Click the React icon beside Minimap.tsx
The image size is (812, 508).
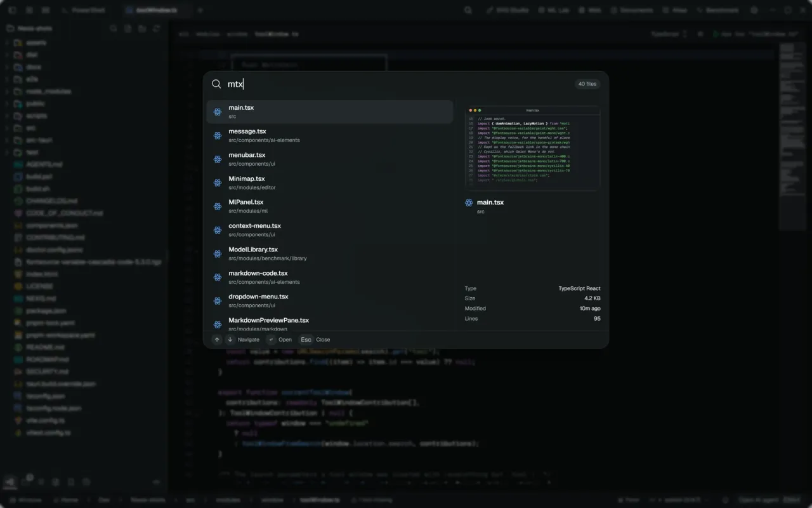click(x=218, y=183)
